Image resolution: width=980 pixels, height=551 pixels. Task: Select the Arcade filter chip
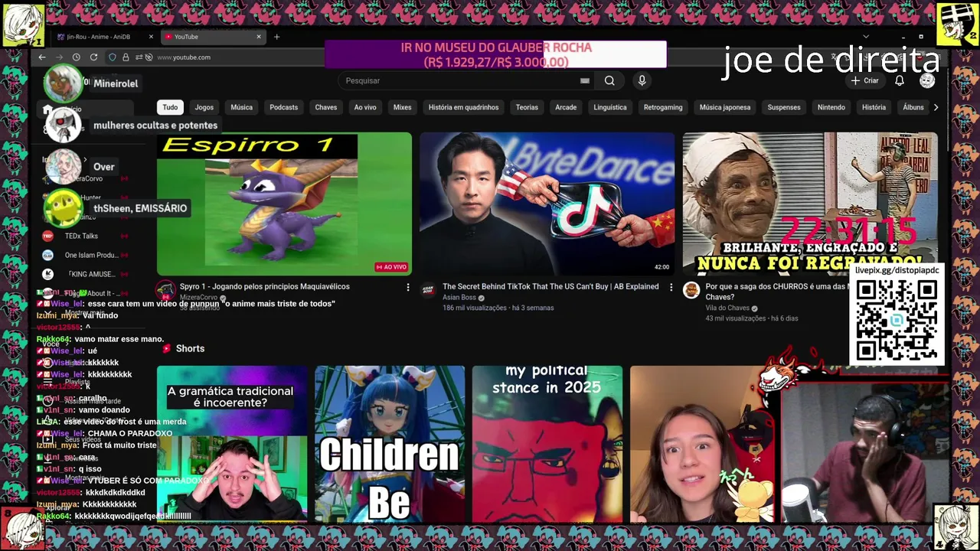point(566,107)
